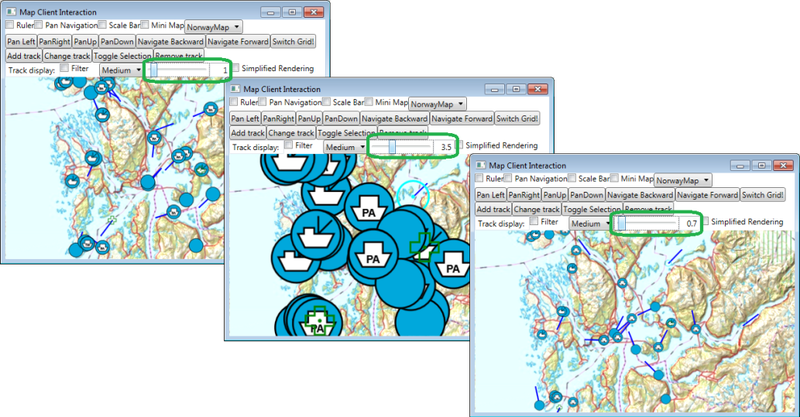Click PanDown in the 0.7 window
The height and width of the screenshot is (417, 800).
point(586,194)
